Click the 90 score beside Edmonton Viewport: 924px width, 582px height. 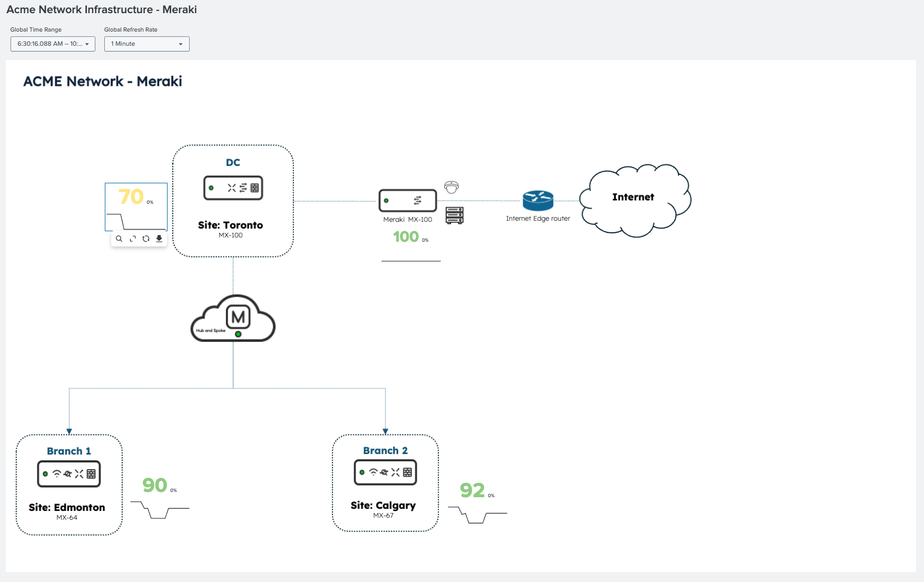pyautogui.click(x=155, y=485)
